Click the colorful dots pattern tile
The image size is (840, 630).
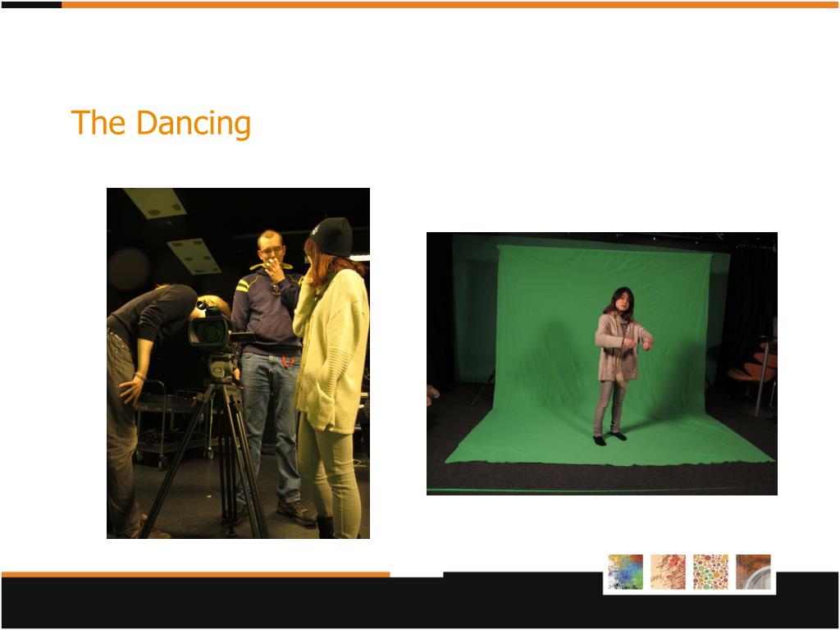(x=710, y=572)
